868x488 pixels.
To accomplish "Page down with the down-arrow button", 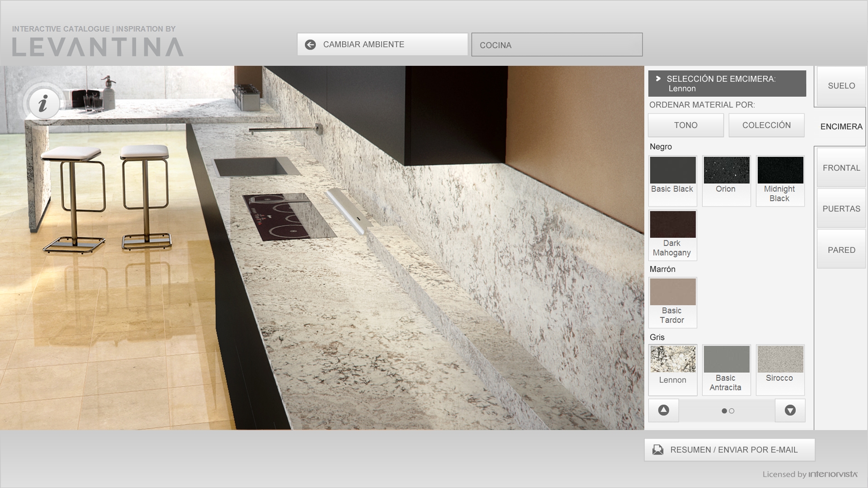I will click(790, 410).
